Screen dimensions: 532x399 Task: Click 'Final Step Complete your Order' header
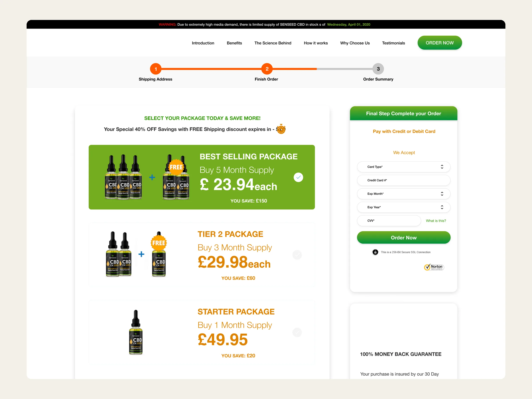click(404, 113)
